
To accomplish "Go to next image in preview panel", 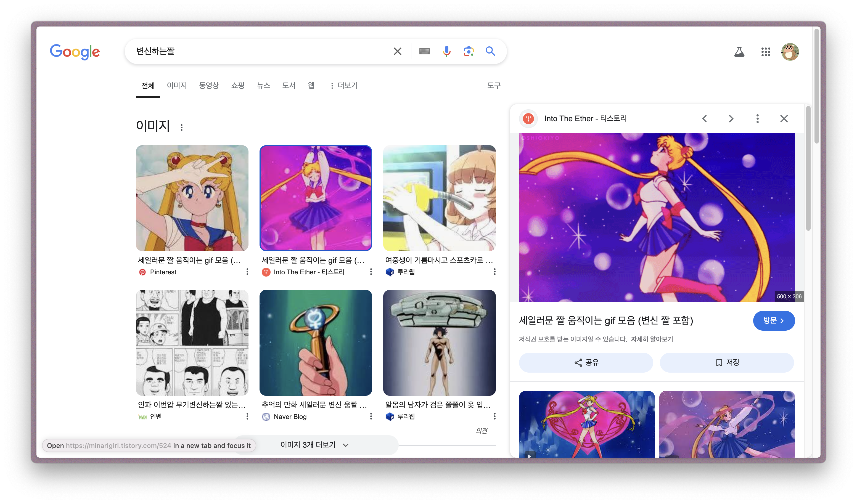I will click(x=731, y=119).
